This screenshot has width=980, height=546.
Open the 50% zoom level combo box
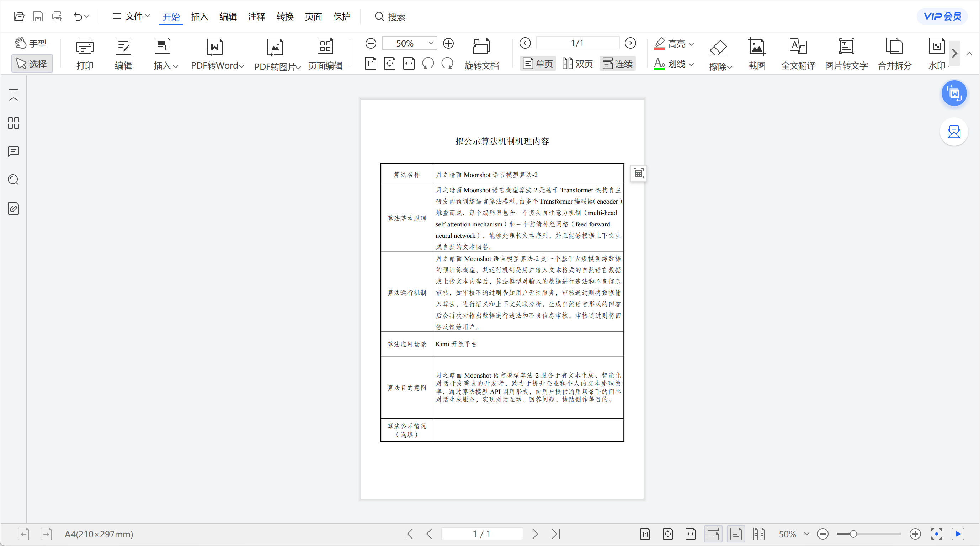tap(409, 43)
